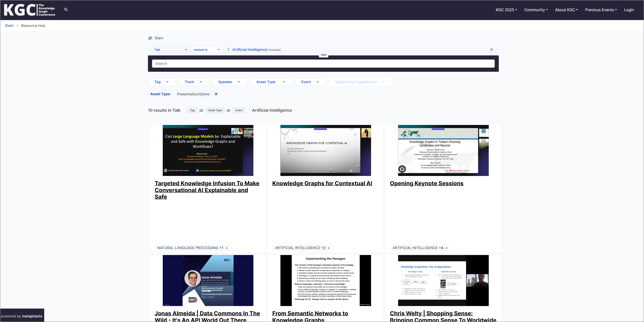Click the Start grid icon above filters

point(150,38)
